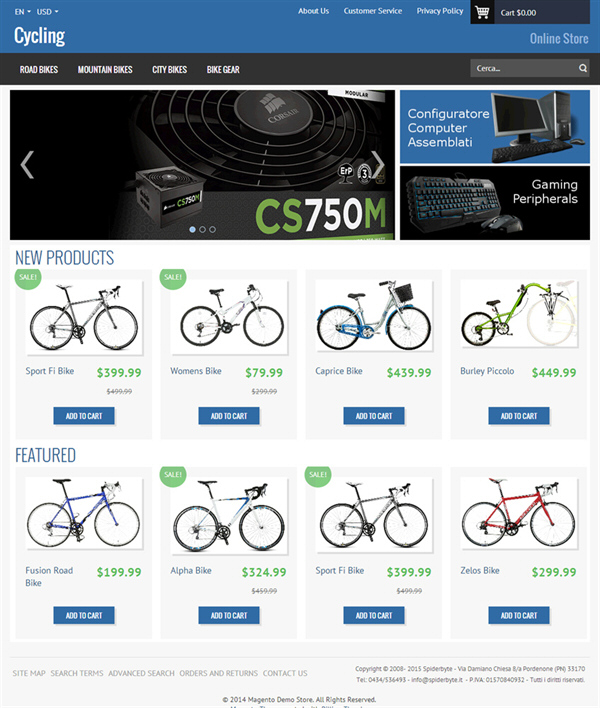Open the Mountain Bikes menu
Screen dimensions: 600x708
105,70
